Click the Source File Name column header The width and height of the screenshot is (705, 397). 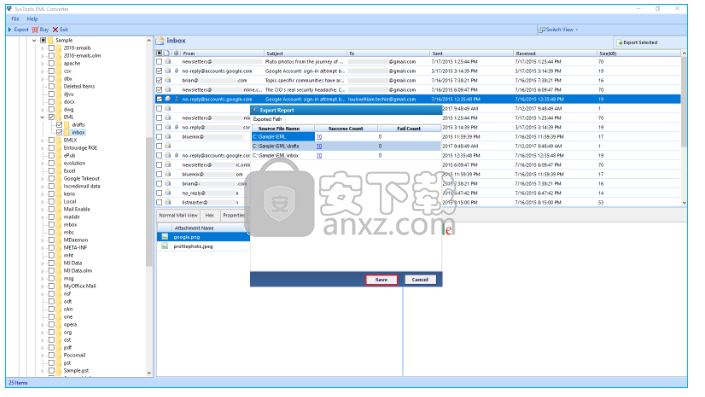click(283, 129)
